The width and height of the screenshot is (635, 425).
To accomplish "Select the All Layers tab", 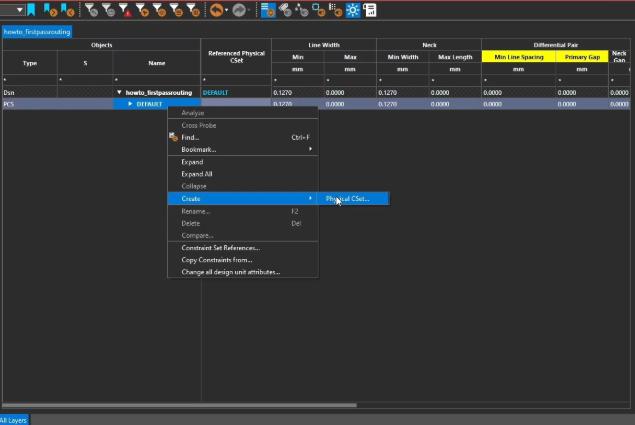I will tap(14, 420).
